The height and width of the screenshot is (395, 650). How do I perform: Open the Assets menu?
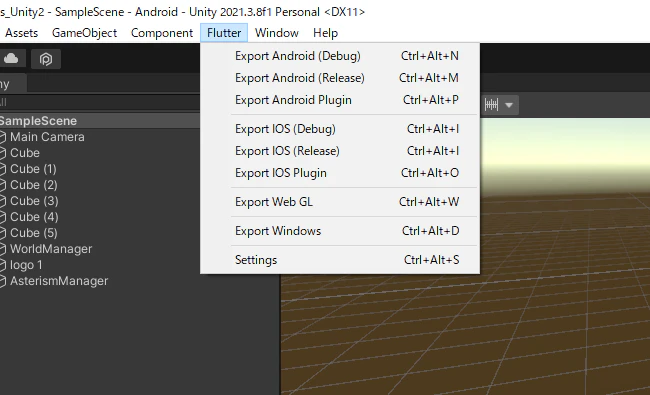pyautogui.click(x=21, y=33)
